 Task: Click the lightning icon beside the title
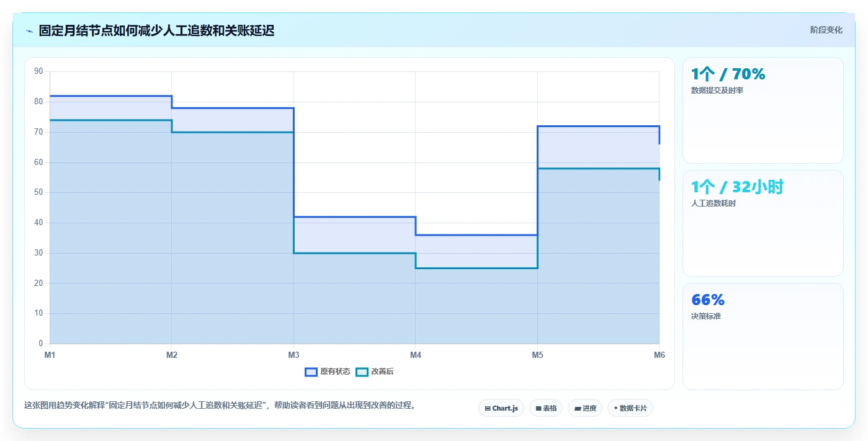pyautogui.click(x=29, y=31)
